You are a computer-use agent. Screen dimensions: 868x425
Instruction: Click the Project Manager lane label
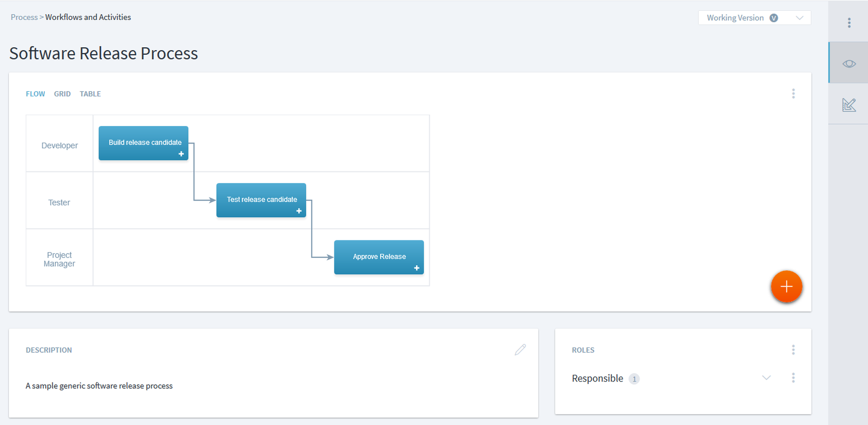click(59, 259)
